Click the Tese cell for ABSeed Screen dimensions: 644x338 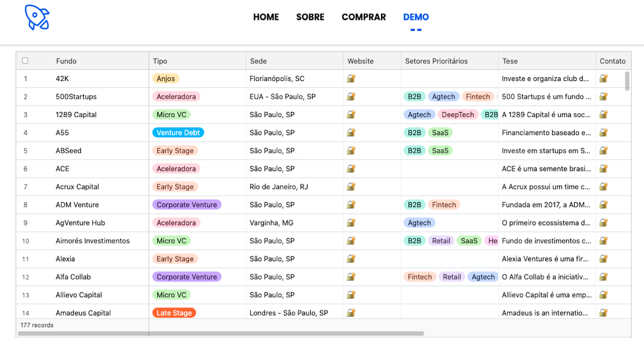coord(547,150)
